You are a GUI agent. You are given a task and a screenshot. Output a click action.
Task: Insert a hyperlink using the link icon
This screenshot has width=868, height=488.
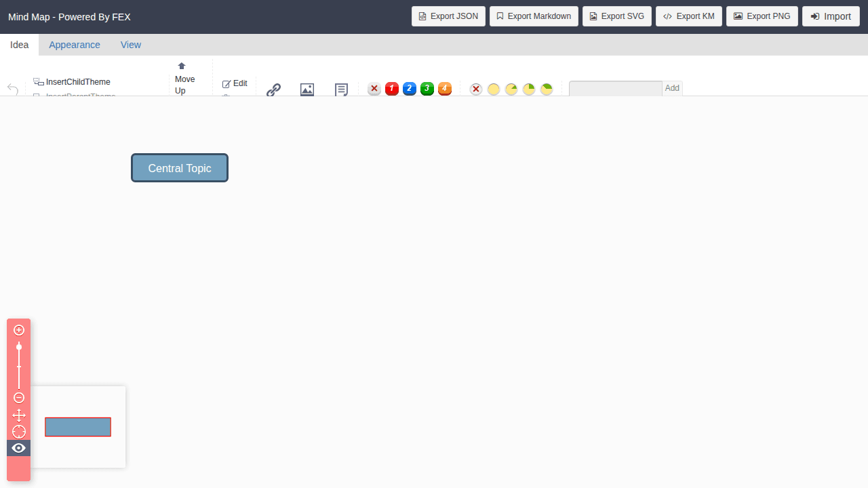(x=273, y=89)
